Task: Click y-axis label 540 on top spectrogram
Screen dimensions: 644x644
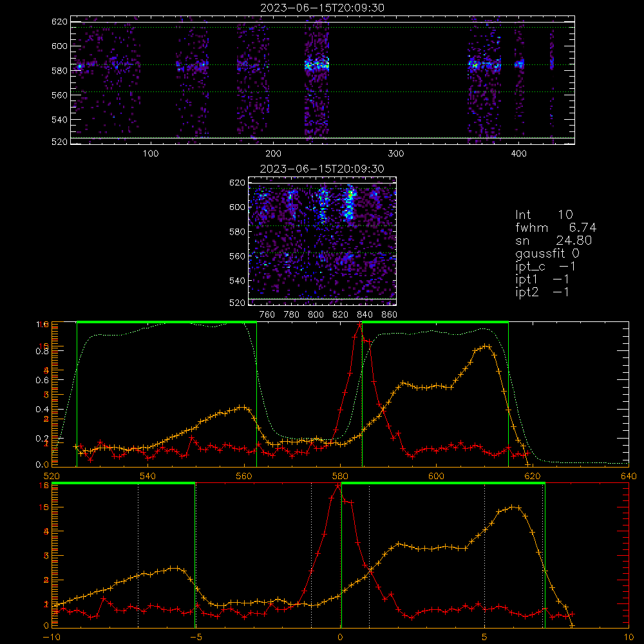Action: click(x=59, y=120)
